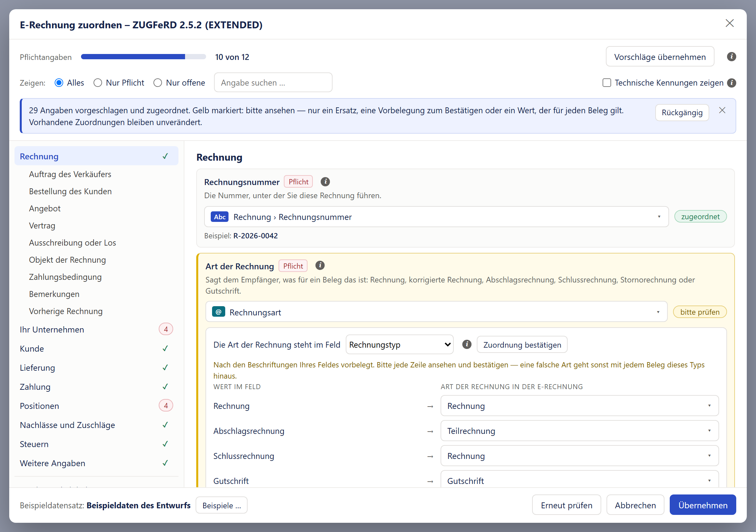Select the Nur Pflicht radio option
Viewport: 756px width, 532px height.
(x=98, y=83)
